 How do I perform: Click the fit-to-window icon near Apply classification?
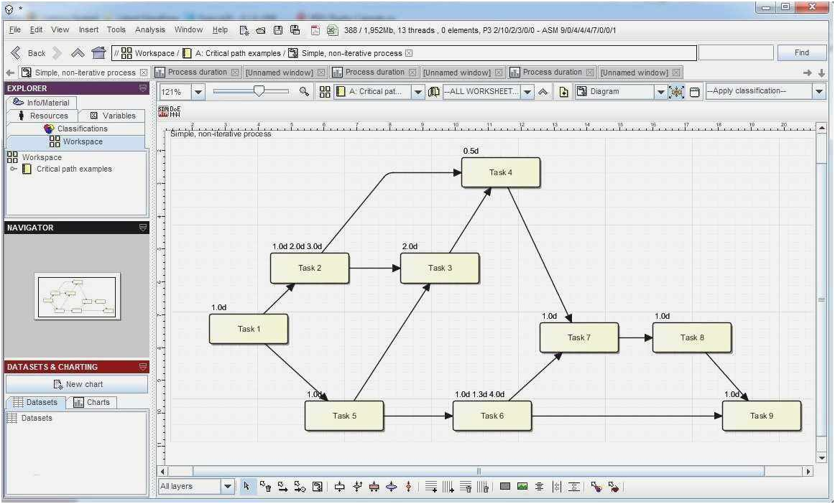tap(676, 91)
